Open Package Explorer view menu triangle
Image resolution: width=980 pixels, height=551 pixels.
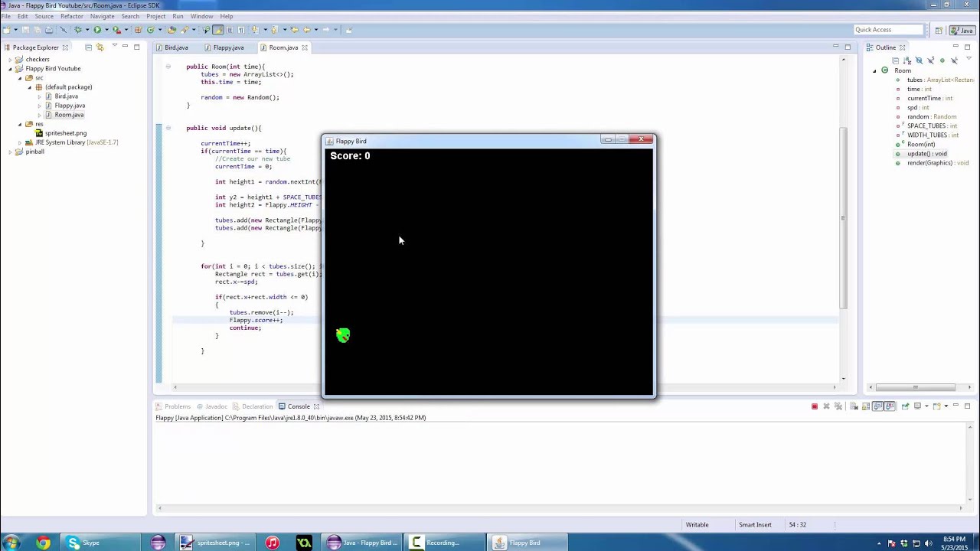pos(114,47)
